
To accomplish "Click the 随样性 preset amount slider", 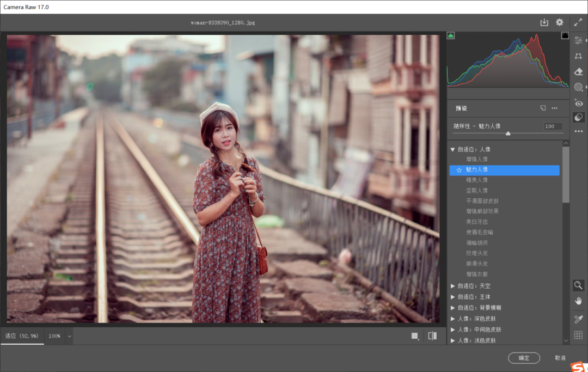I will [x=509, y=132].
